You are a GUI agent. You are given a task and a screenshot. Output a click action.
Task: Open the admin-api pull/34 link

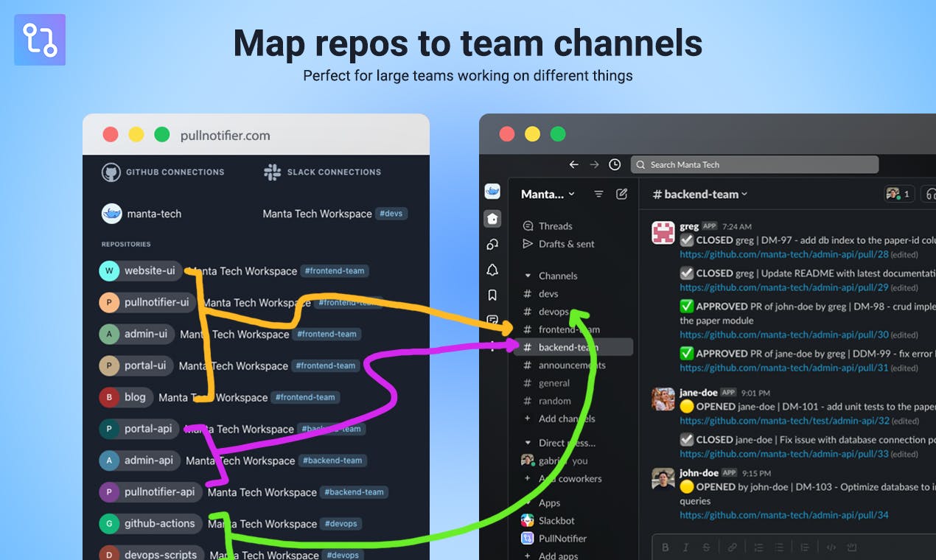click(783, 515)
